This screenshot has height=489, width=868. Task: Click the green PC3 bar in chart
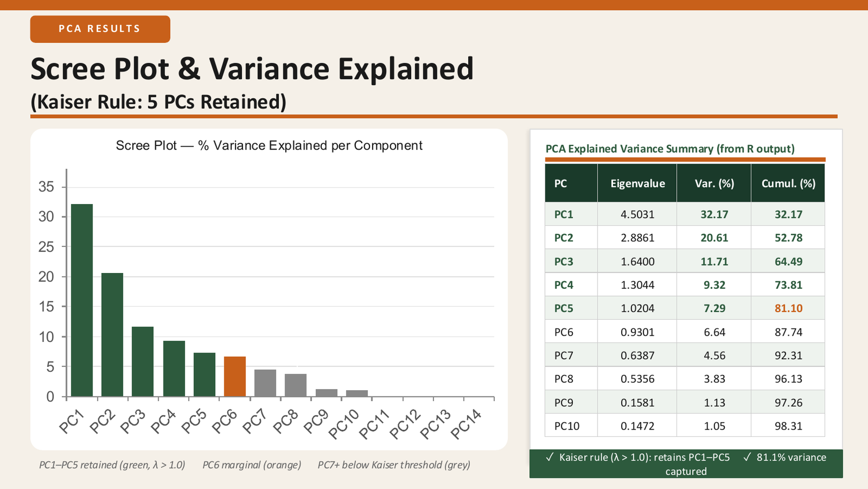pyautogui.click(x=143, y=362)
